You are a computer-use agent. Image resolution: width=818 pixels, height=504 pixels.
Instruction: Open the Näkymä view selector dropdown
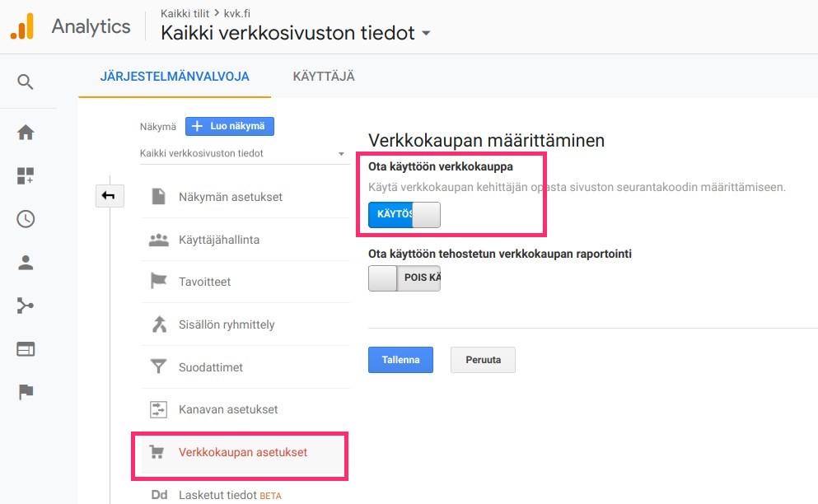[242, 153]
